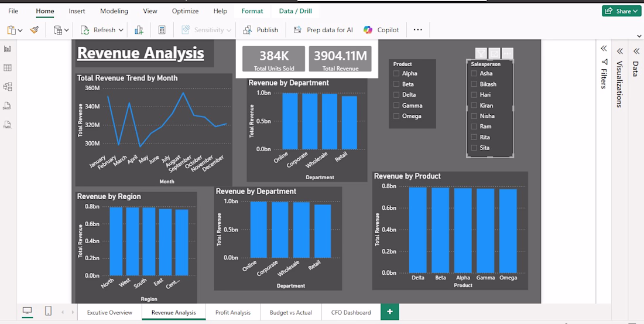Viewport: 644px width, 324px height.
Task: Expand the Visualizations pane chevron
Action: (x=620, y=51)
